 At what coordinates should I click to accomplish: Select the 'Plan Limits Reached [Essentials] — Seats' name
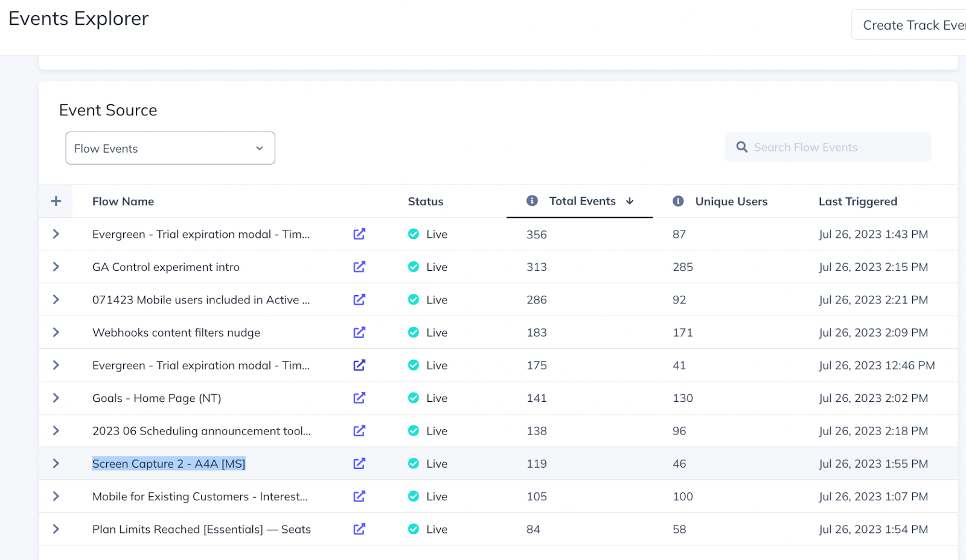tap(202, 529)
